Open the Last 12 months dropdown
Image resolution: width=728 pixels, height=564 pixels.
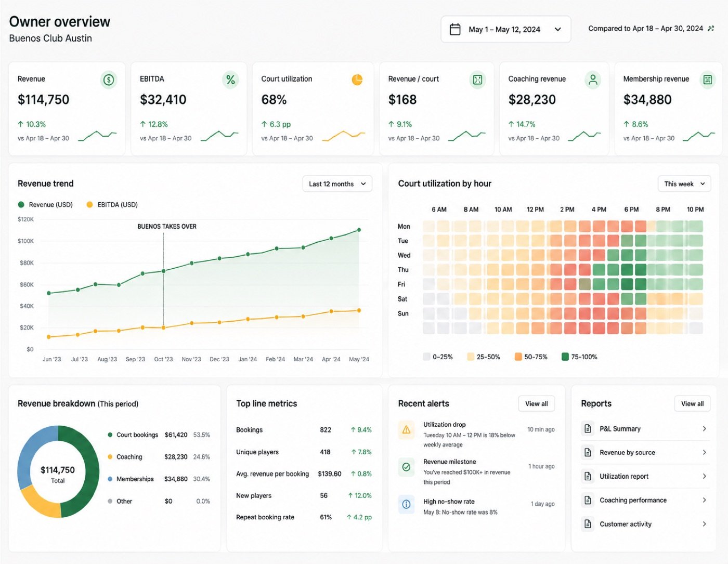(337, 184)
